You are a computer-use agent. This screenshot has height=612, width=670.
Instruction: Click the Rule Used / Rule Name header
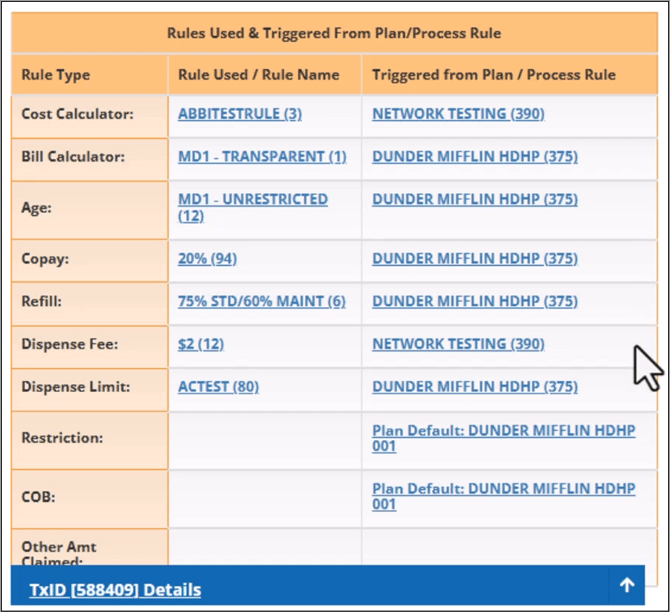[258, 75]
